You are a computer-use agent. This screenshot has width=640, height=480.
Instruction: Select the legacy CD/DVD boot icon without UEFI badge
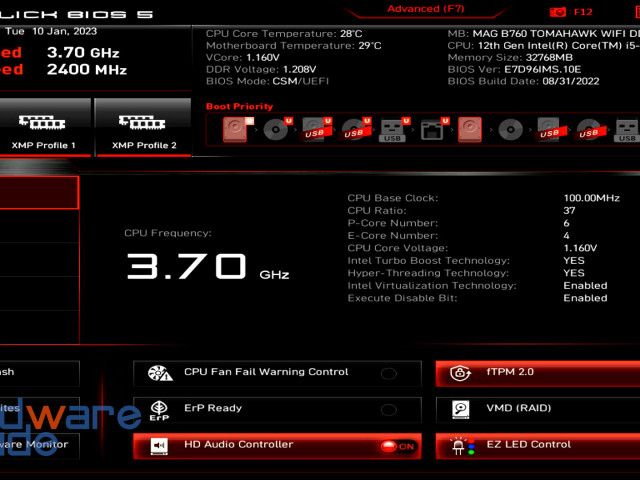coord(510,130)
